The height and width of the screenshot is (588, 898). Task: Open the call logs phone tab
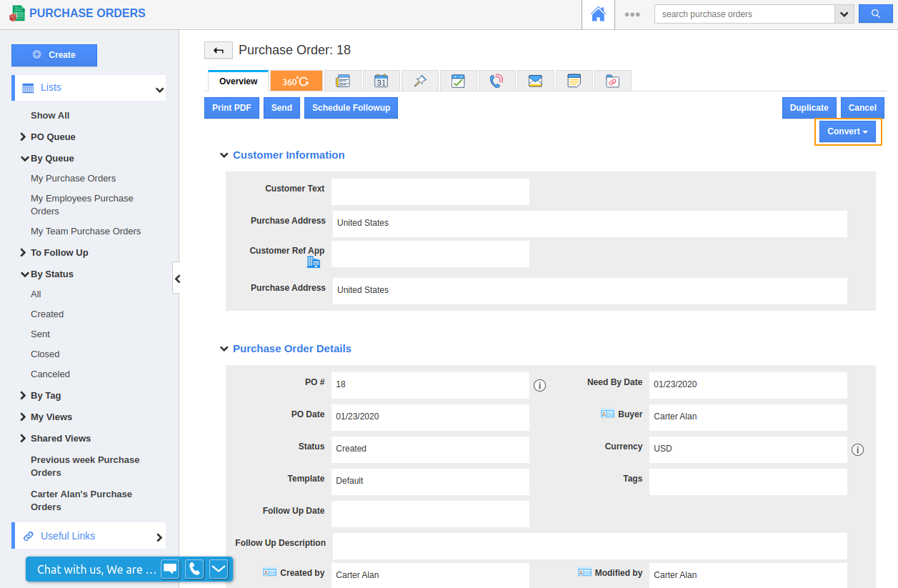(x=497, y=81)
